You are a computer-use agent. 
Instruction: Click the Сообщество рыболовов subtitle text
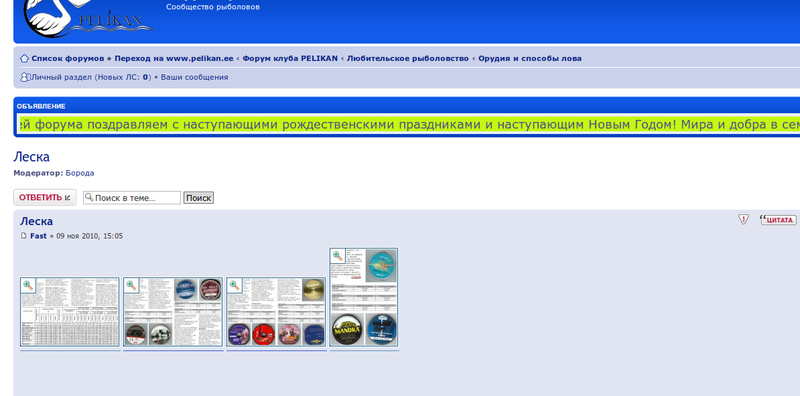click(213, 7)
